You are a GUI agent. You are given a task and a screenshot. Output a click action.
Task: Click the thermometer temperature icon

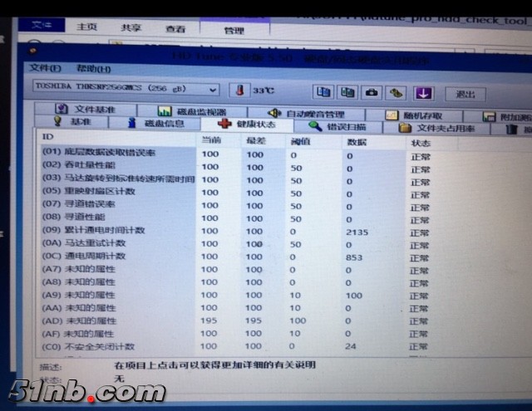click(239, 90)
